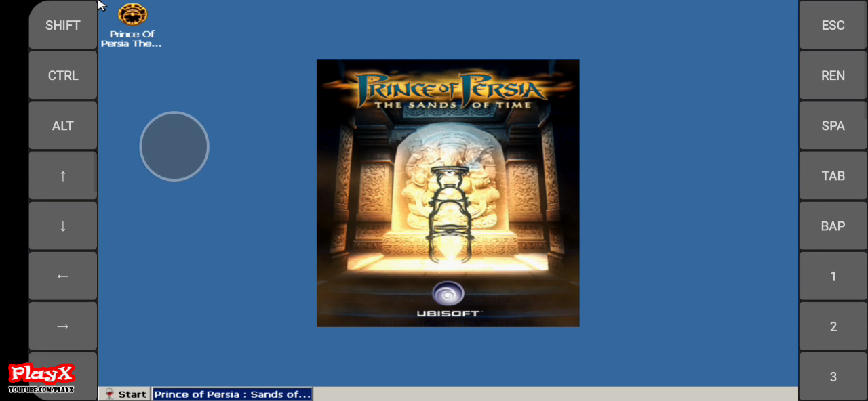Tap the SHIFT on-screen key

coord(63,25)
